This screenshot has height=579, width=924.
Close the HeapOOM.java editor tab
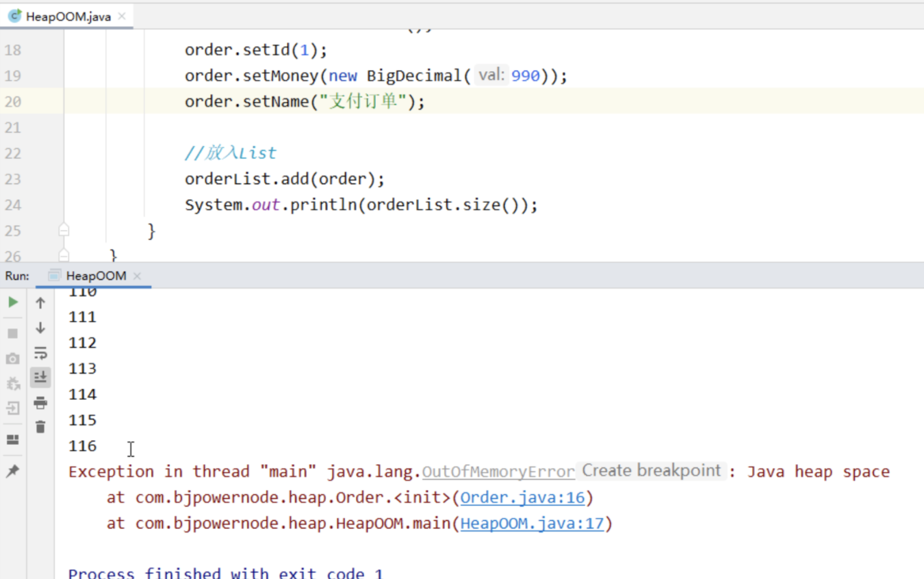(122, 16)
